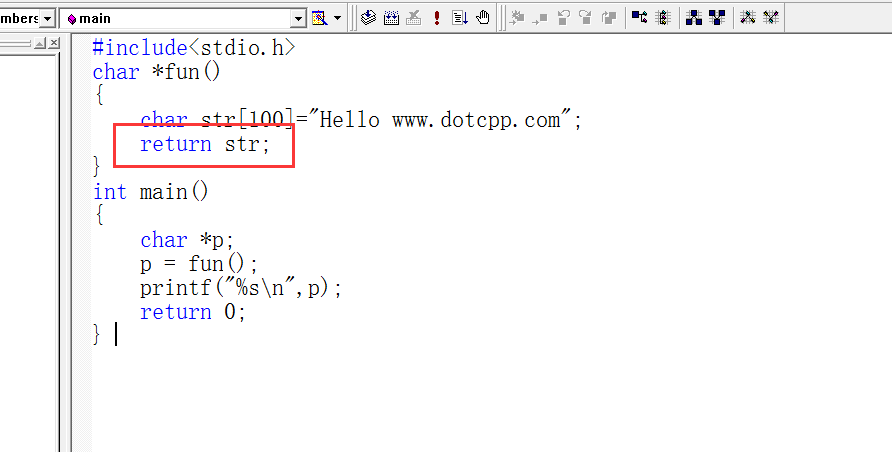
Task: Toggle breakpoint using the hand icon
Action: pyautogui.click(x=483, y=17)
